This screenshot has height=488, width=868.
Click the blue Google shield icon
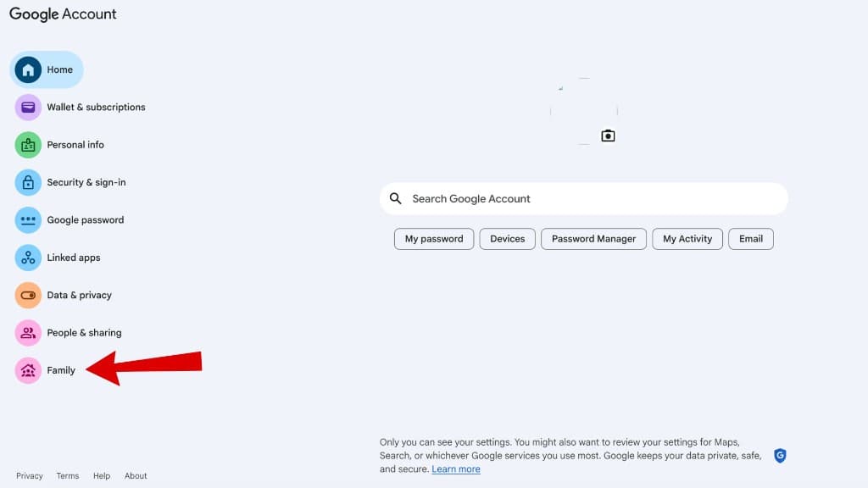[780, 455]
